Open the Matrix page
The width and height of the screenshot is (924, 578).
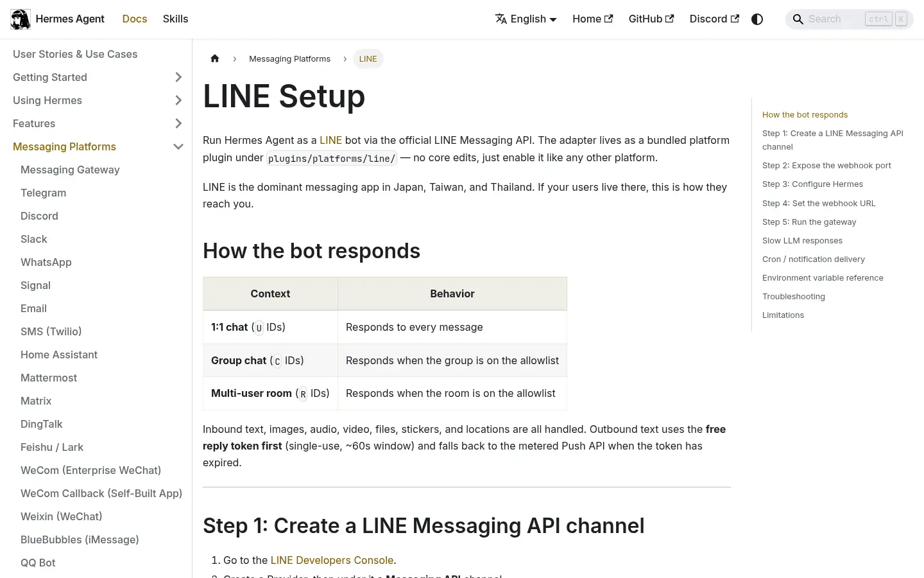tap(36, 401)
